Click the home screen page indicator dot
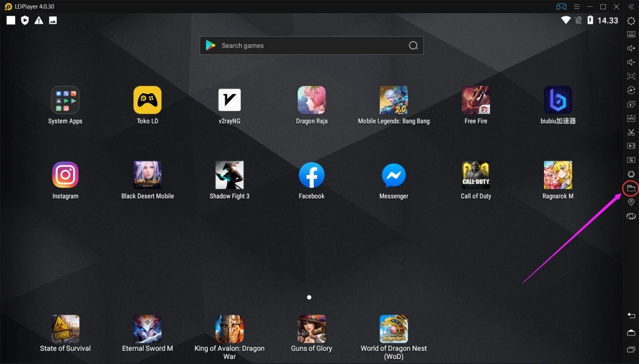This screenshot has height=364, width=639. pyautogui.click(x=310, y=297)
